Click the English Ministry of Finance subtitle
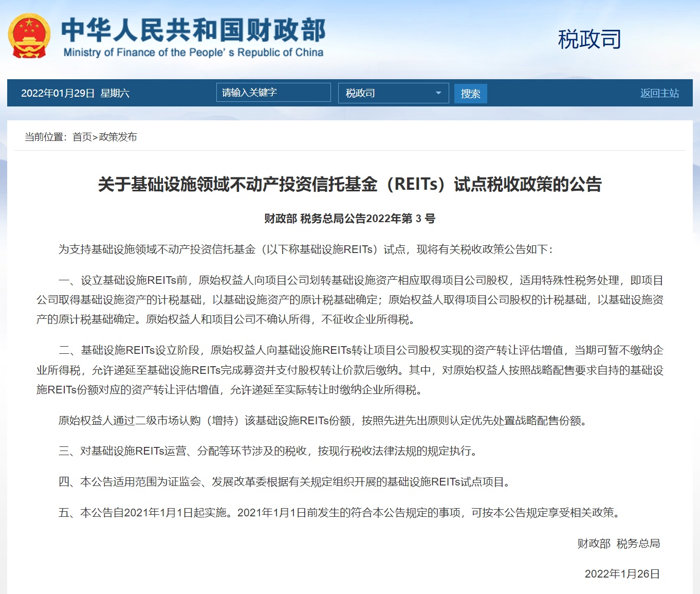The image size is (700, 594). (193, 52)
